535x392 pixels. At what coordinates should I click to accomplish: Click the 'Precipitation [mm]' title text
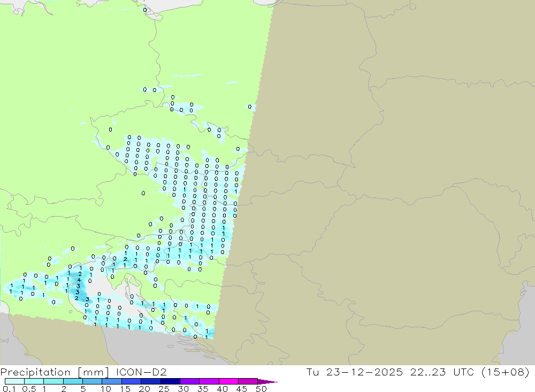pyautogui.click(x=55, y=372)
